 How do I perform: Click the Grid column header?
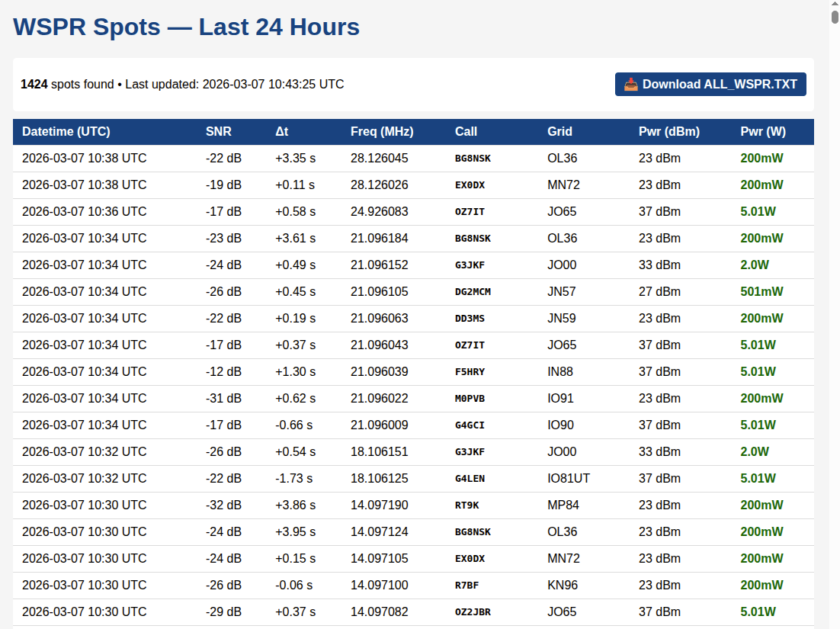(559, 132)
